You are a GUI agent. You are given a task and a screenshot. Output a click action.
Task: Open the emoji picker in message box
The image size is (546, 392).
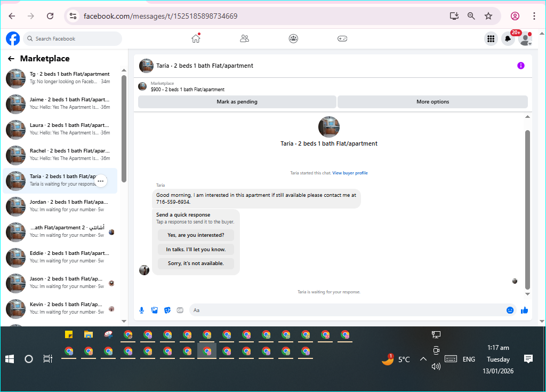510,310
